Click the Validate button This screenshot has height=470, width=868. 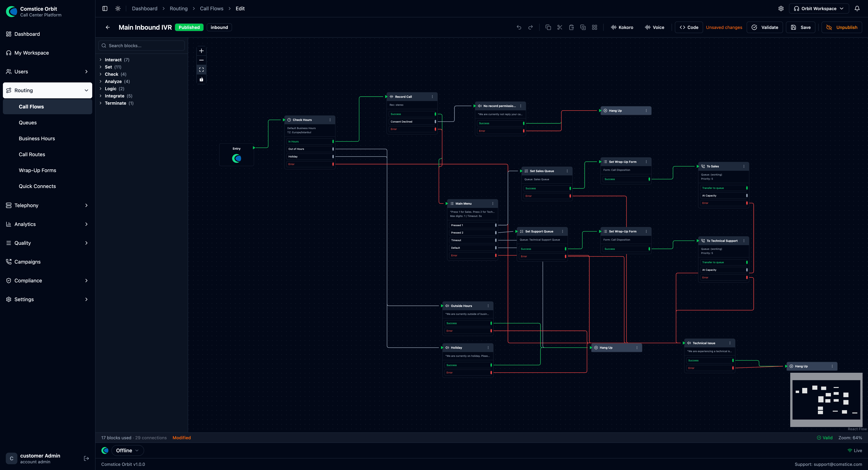click(765, 27)
